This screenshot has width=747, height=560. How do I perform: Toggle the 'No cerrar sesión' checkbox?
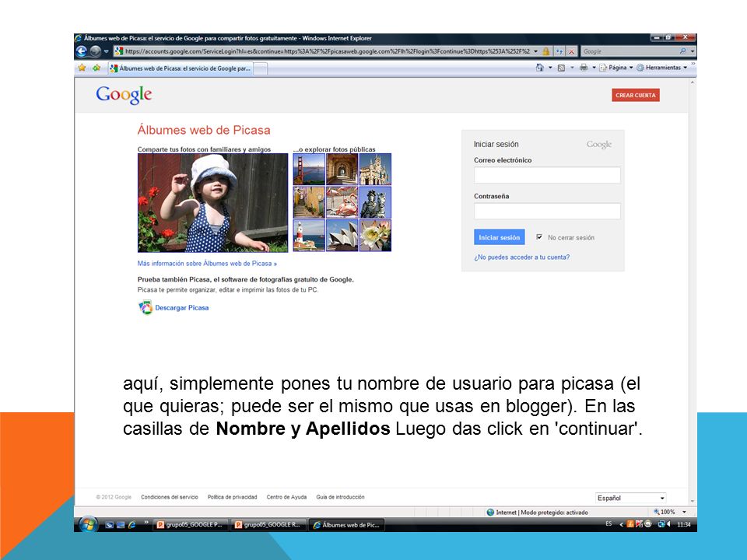pos(538,236)
